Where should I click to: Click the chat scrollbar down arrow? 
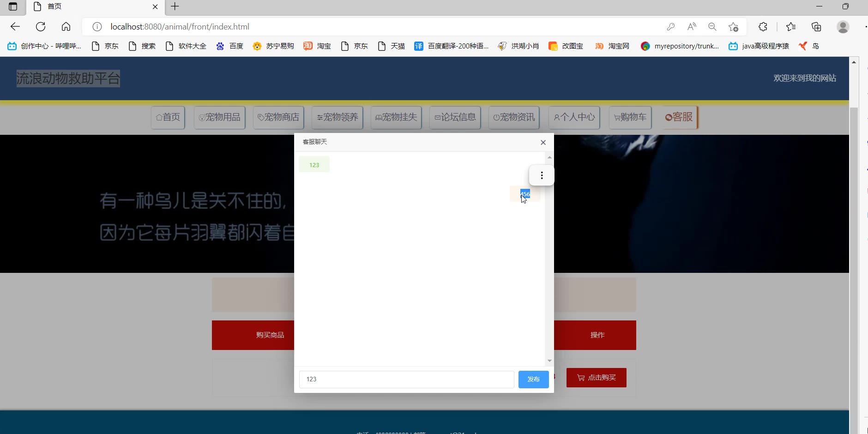(x=549, y=361)
